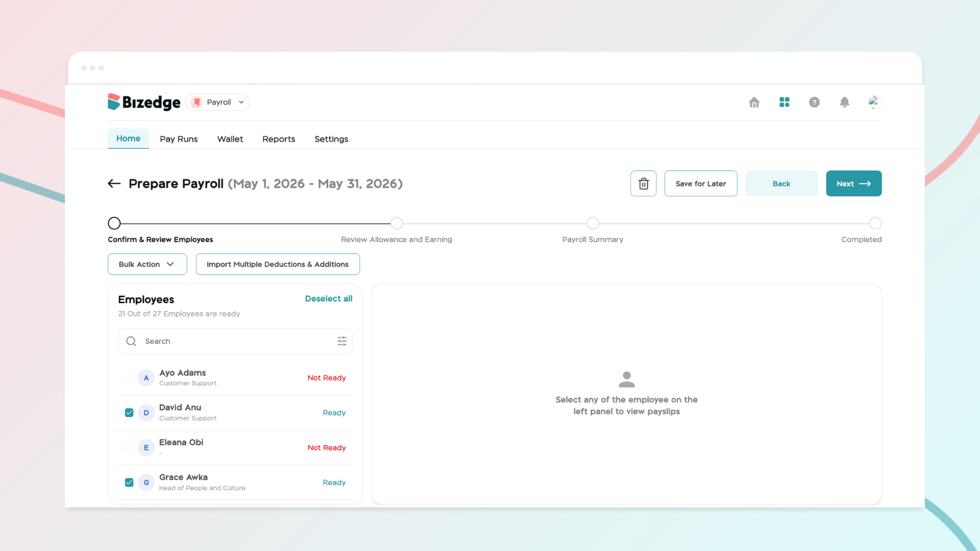
Task: Click the Bizedge logo
Action: tap(144, 102)
